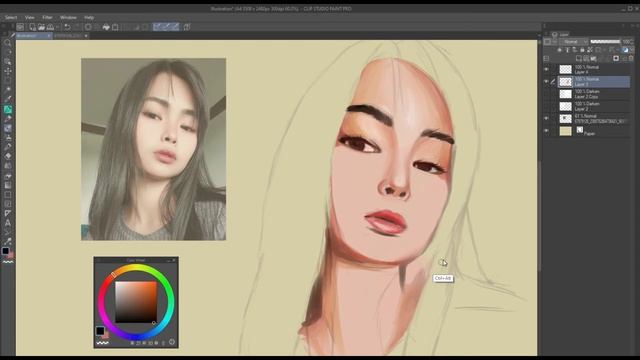
Task: Select the Gradient tool
Action: click(x=7, y=185)
